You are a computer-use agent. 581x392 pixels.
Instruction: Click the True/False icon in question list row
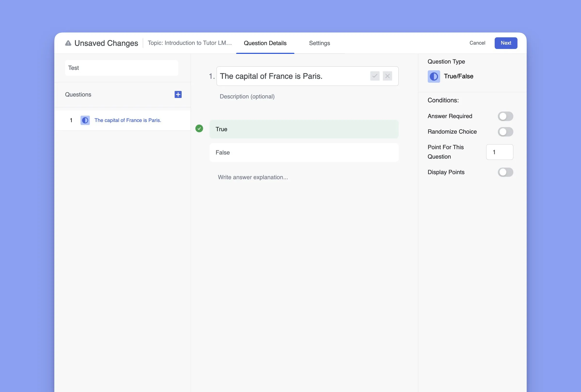click(x=85, y=120)
